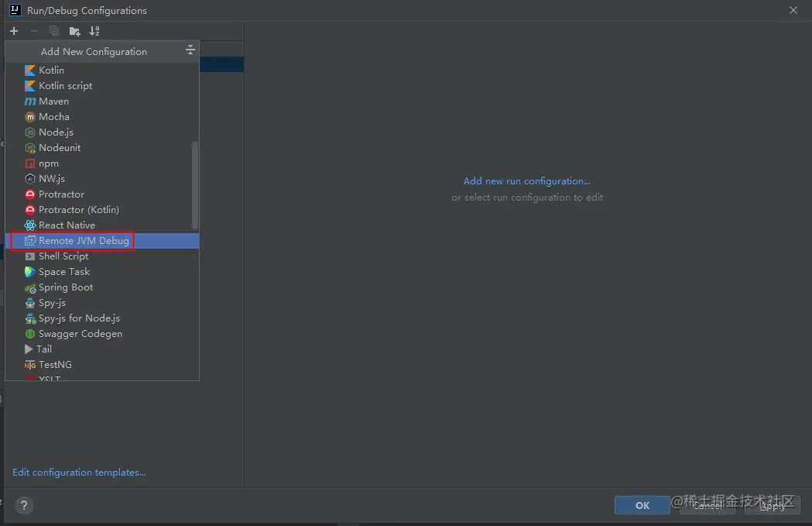The height and width of the screenshot is (526, 812).
Task: Expand the Tail entry arrow
Action: [29, 349]
